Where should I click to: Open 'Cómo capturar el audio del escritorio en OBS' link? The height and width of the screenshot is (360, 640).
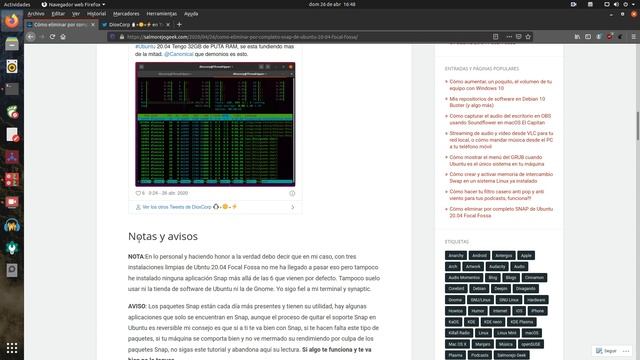point(500,119)
